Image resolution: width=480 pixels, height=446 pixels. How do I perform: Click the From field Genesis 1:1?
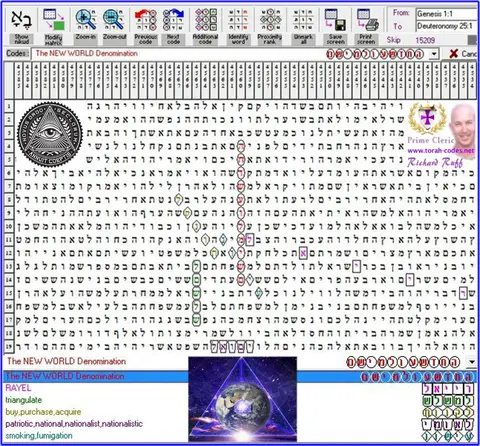point(447,14)
